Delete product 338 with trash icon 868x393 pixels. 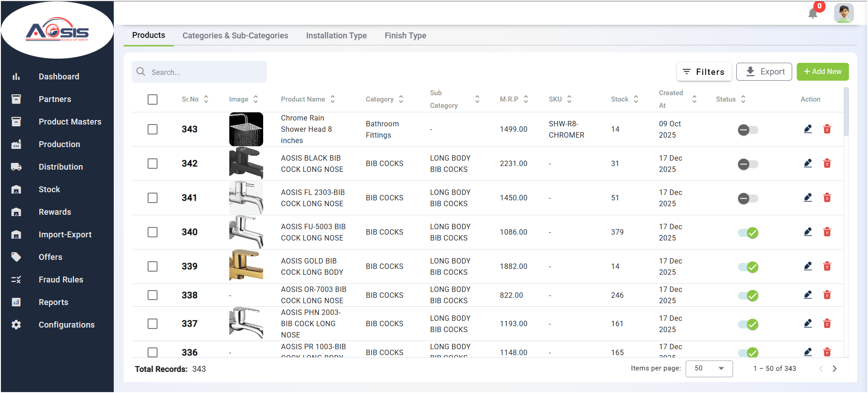pos(827,295)
